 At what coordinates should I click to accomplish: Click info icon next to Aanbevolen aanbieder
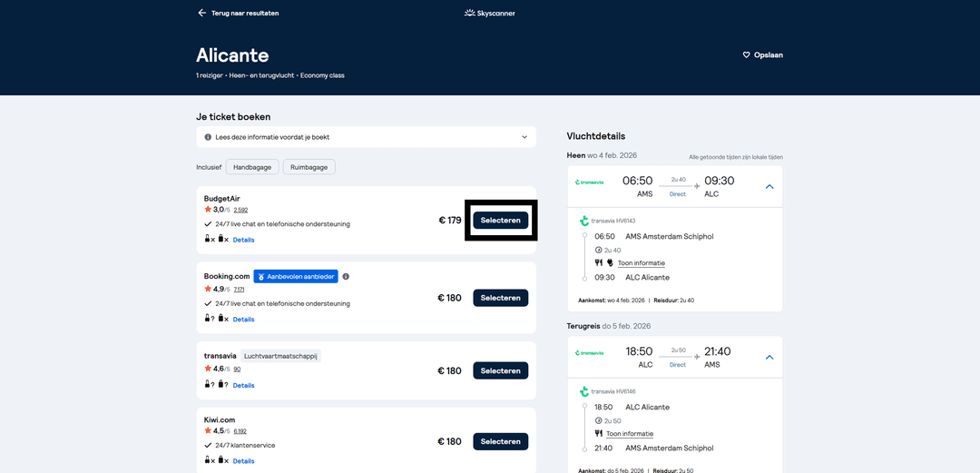pos(346,277)
